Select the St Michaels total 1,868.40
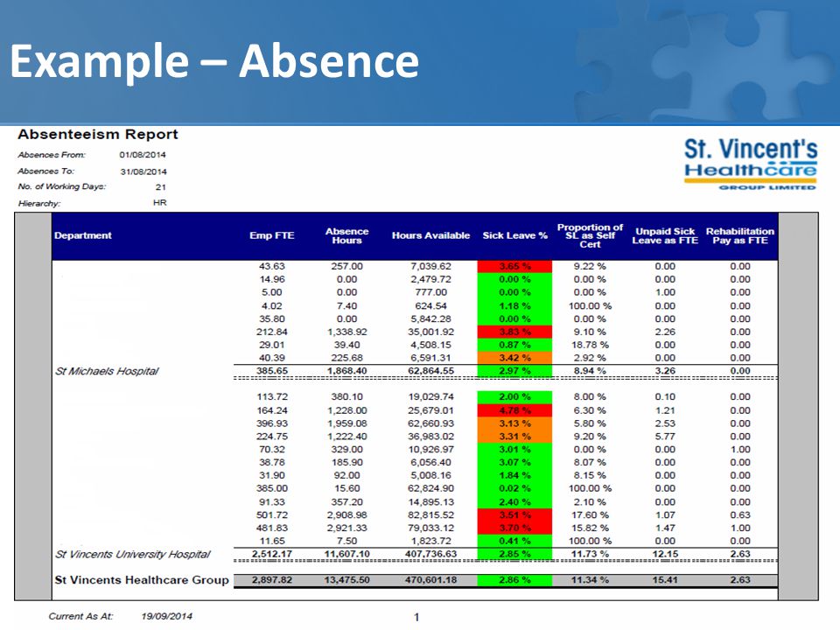Screen dimensions: 840x630 tap(346, 371)
